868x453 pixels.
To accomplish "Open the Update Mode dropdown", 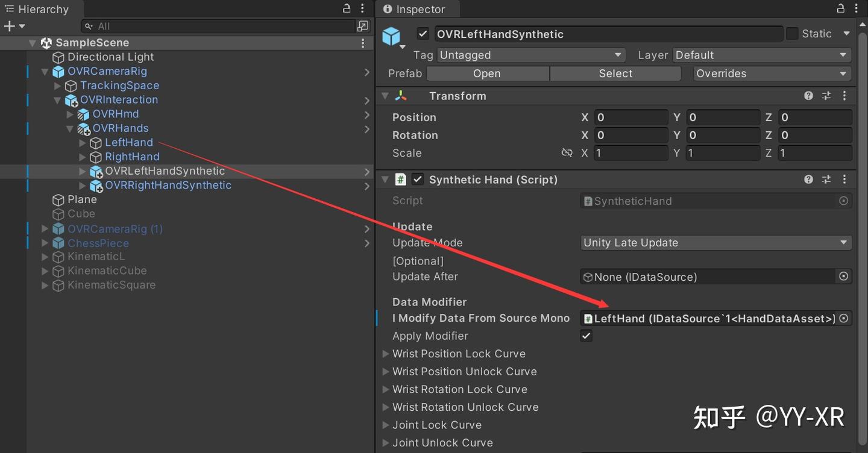I will point(715,242).
